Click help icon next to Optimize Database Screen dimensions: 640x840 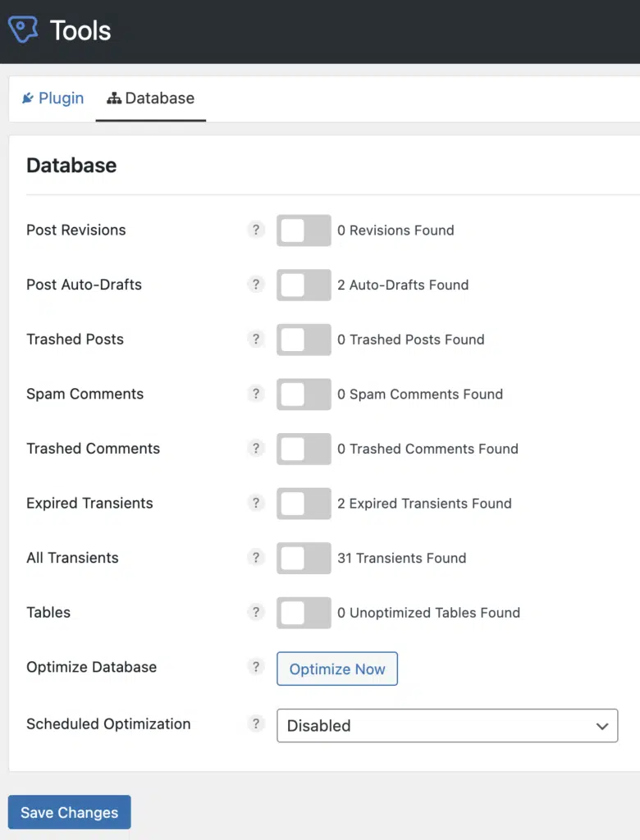pyautogui.click(x=256, y=667)
